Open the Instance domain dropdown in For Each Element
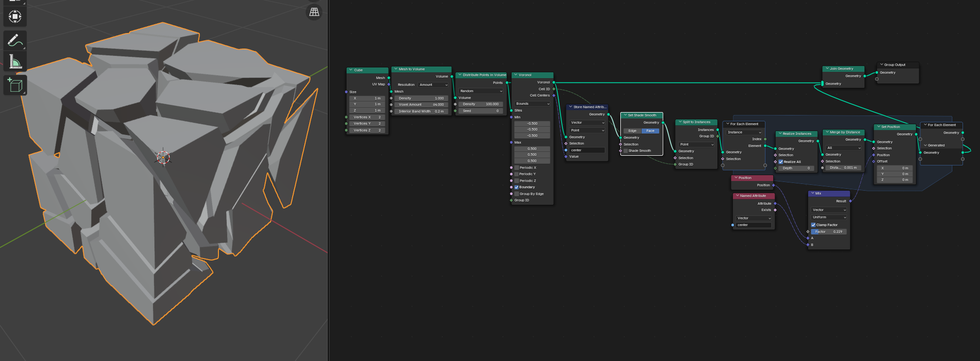Viewport: 980px width, 361px height. pyautogui.click(x=744, y=132)
